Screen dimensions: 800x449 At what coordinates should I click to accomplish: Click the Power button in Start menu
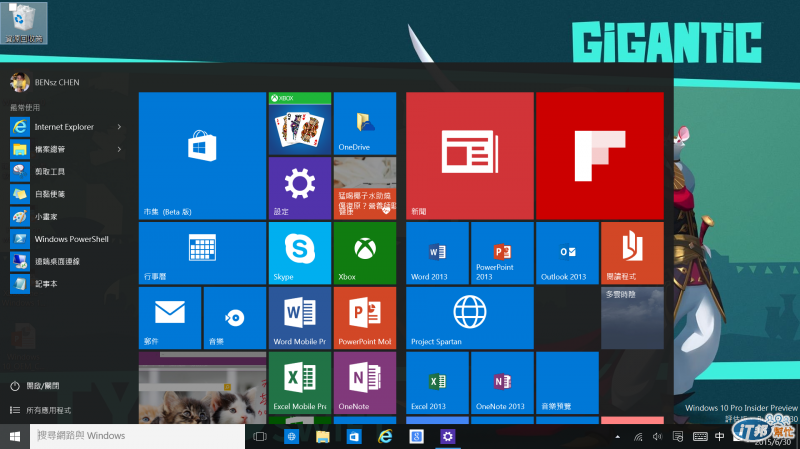(x=35, y=386)
